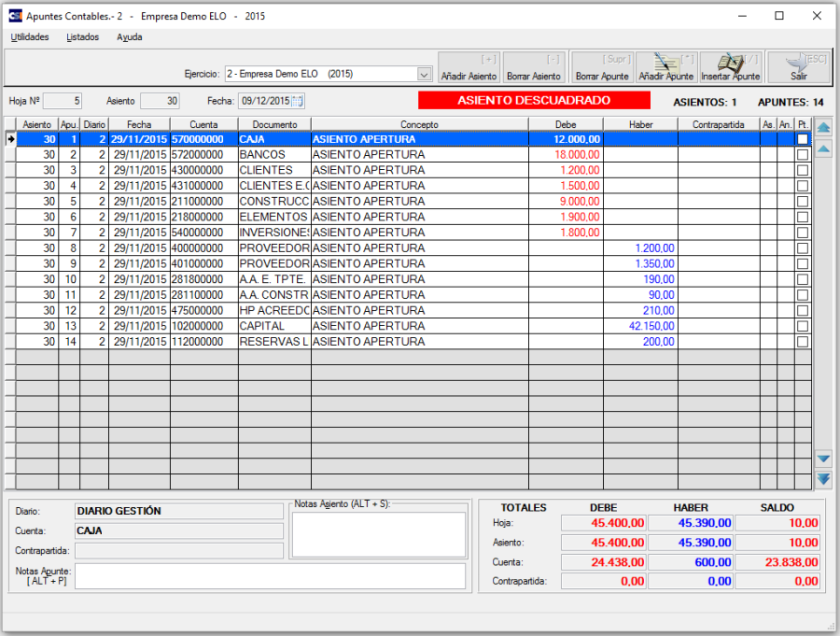Click the Cuenta column header
840x636 pixels.
click(203, 124)
